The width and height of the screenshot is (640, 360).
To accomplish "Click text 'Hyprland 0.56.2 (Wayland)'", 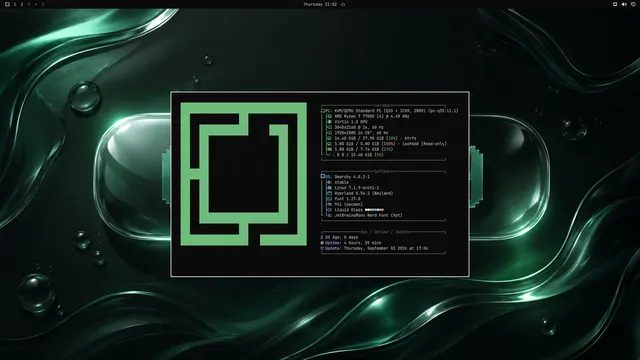I will coord(364,193).
